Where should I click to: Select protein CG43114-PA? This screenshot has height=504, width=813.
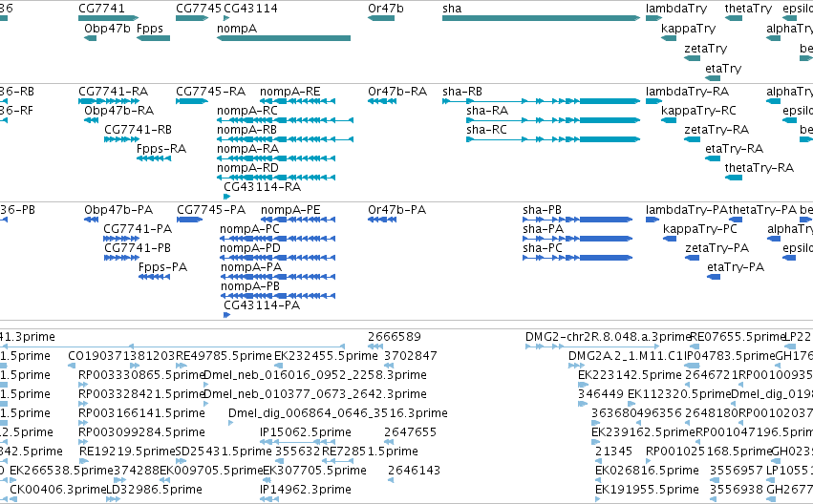pyautogui.click(x=262, y=305)
